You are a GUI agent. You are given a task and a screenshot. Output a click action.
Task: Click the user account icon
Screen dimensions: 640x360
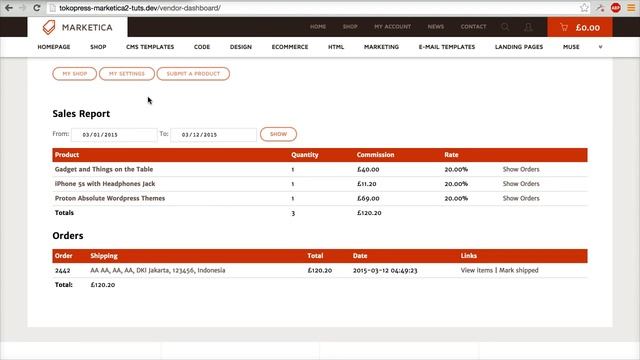coord(528,27)
